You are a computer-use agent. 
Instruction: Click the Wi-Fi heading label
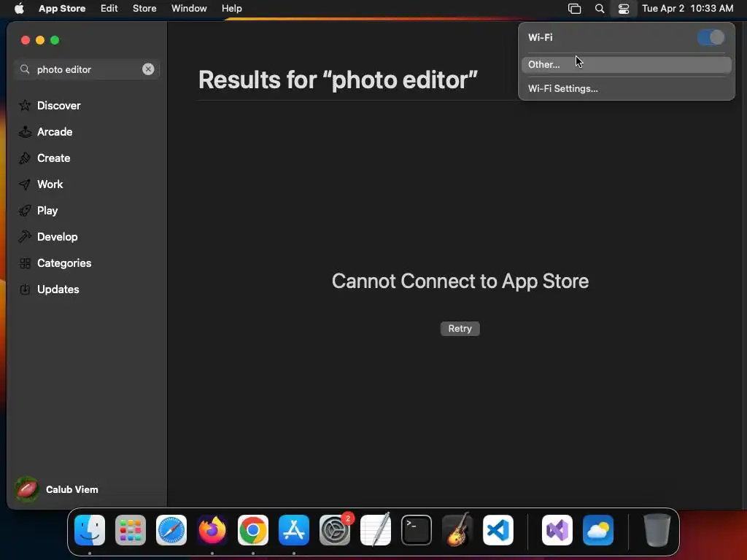[541, 38]
